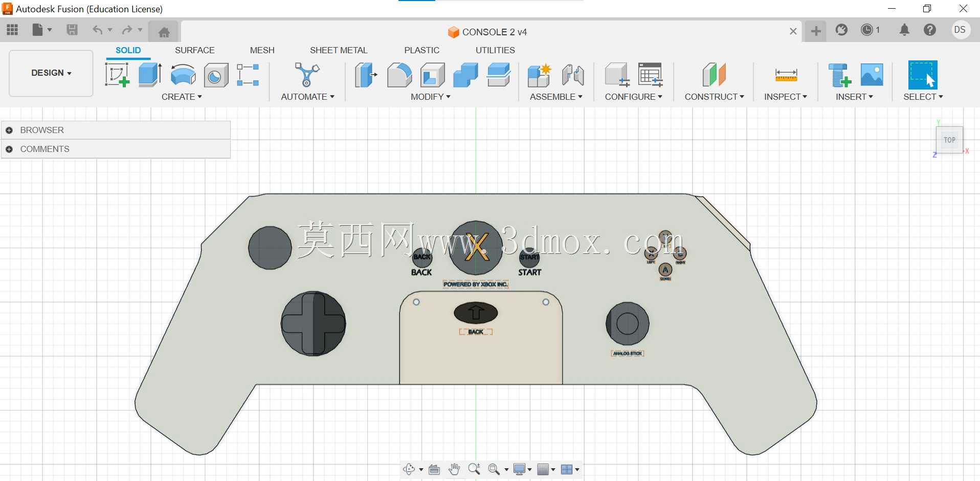Select the Hole tool
This screenshot has height=481, width=980.
pos(216,76)
